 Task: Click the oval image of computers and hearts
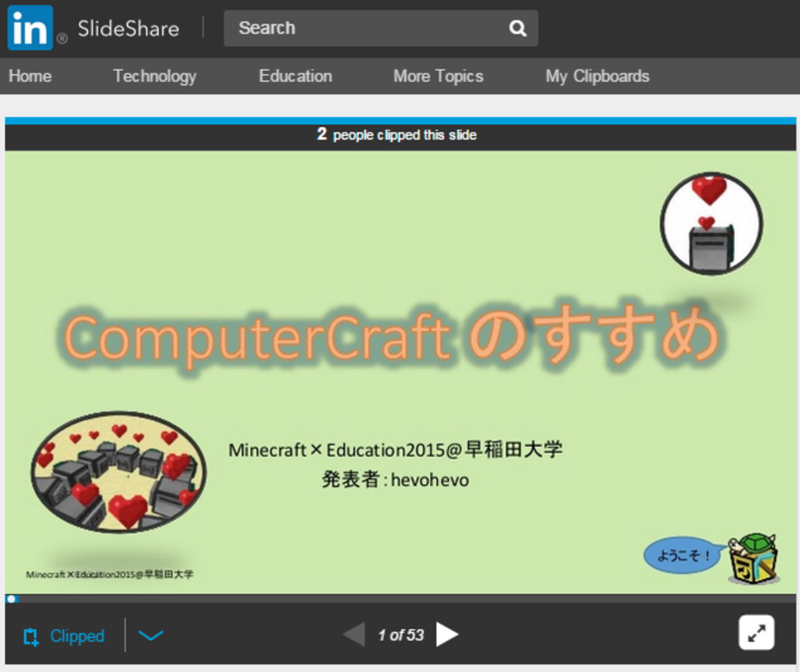[119, 473]
